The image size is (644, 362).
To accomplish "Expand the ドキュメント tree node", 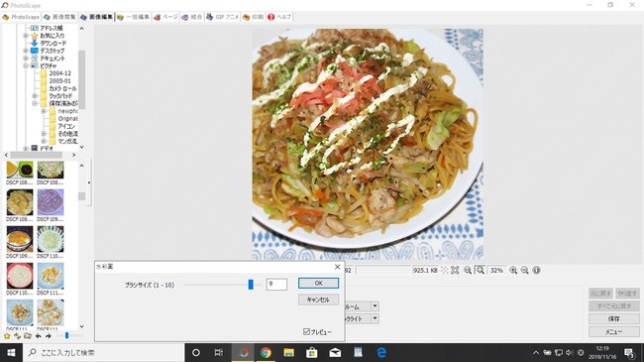I will click(x=26, y=59).
